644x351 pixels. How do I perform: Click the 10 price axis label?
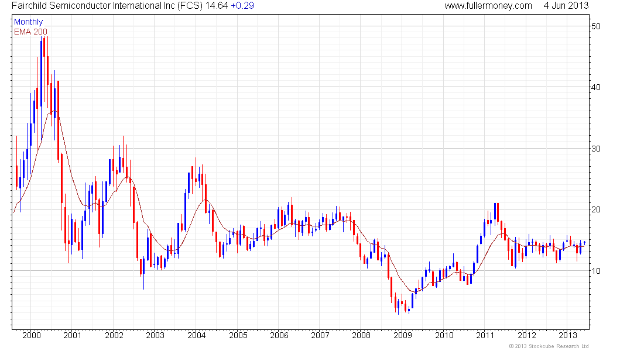[595, 271]
